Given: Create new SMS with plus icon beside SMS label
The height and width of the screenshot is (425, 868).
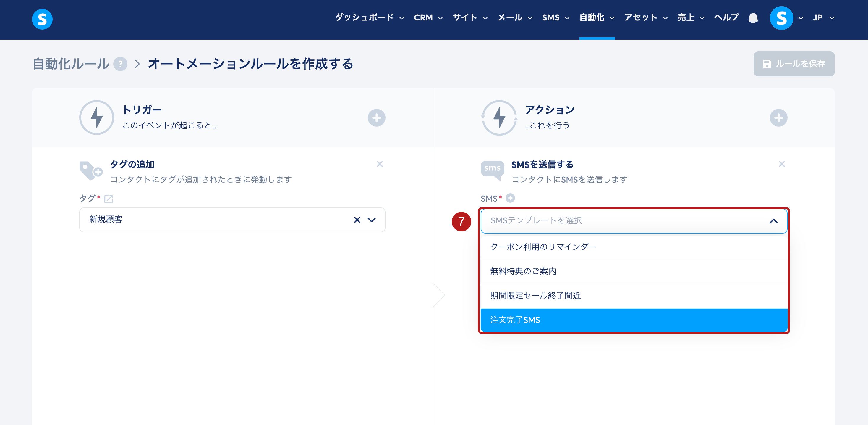Looking at the screenshot, I should point(510,198).
